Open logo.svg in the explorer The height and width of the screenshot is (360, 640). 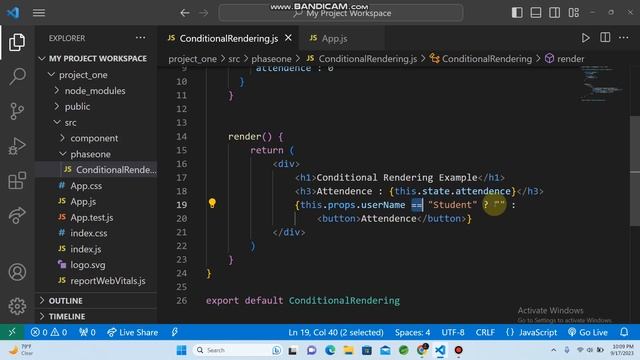[96, 265]
